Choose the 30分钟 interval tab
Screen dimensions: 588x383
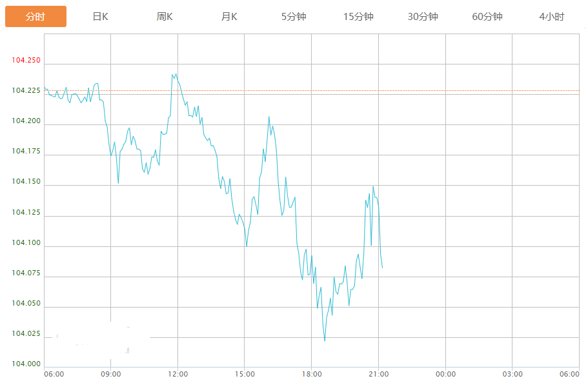pyautogui.click(x=423, y=17)
